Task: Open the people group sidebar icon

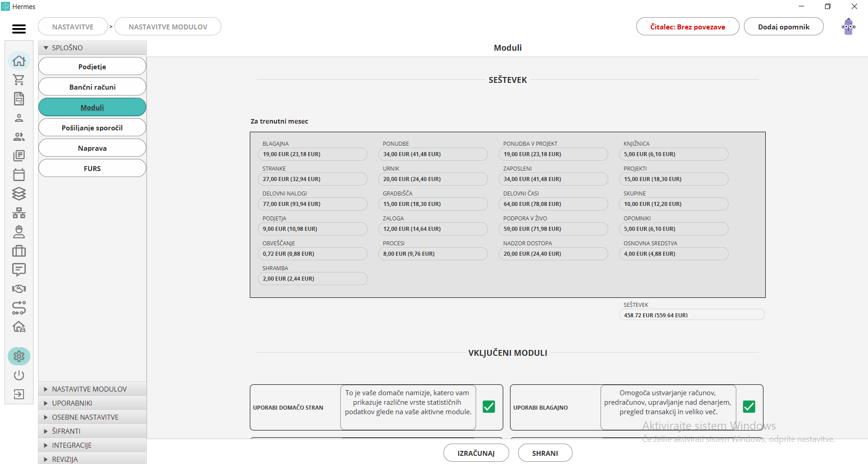Action: (19, 137)
